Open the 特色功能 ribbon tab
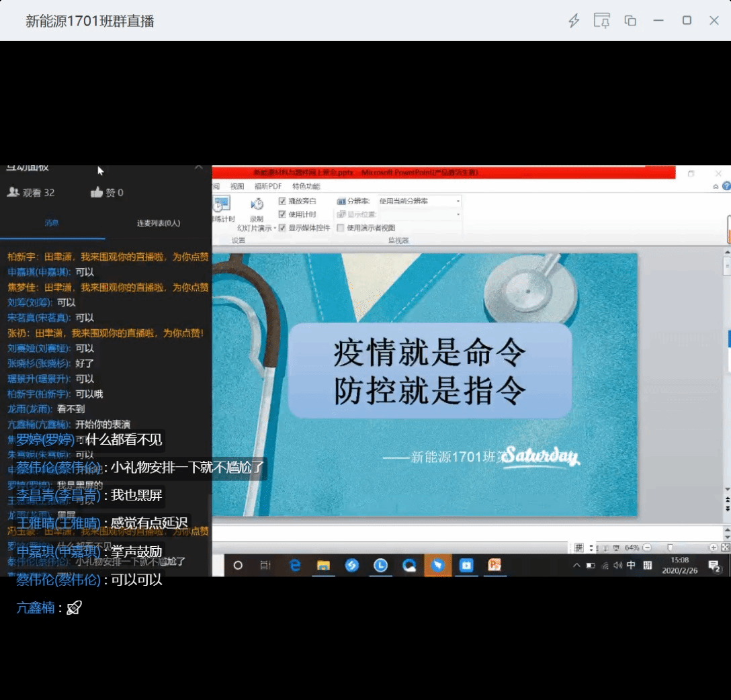This screenshot has height=700, width=731. click(306, 186)
